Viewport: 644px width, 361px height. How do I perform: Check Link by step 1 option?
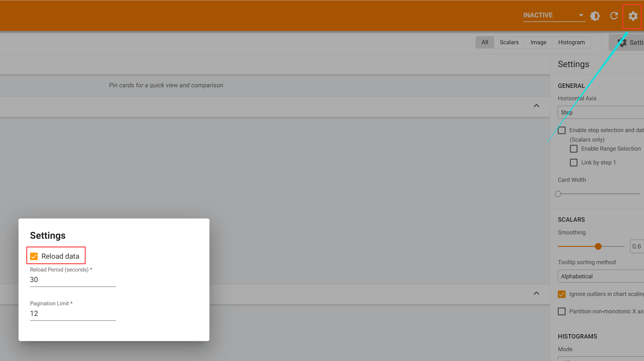coord(574,163)
